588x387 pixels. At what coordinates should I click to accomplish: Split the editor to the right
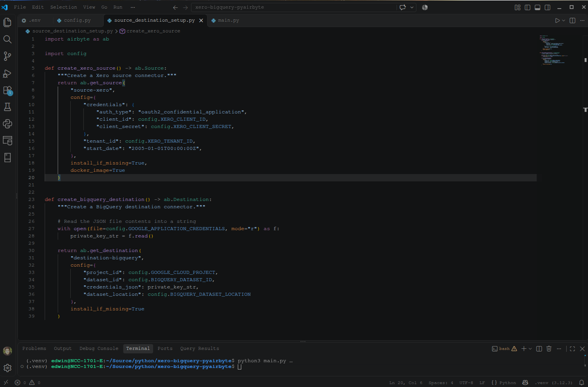pos(572,21)
